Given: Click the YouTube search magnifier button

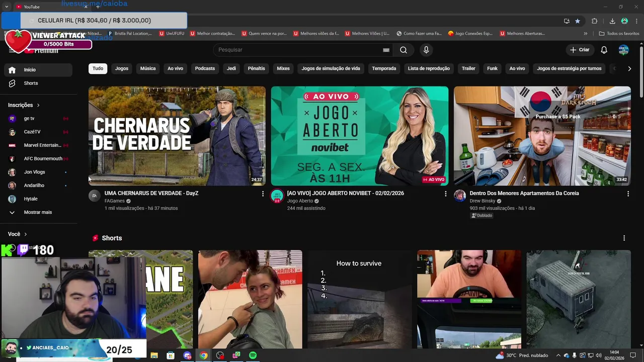Looking at the screenshot, I should (404, 50).
